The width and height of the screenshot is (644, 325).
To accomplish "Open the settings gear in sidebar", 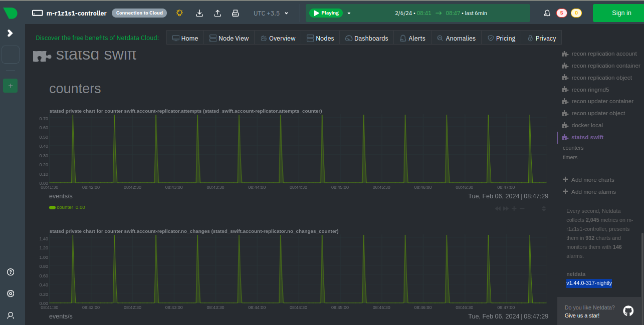I will tap(11, 294).
